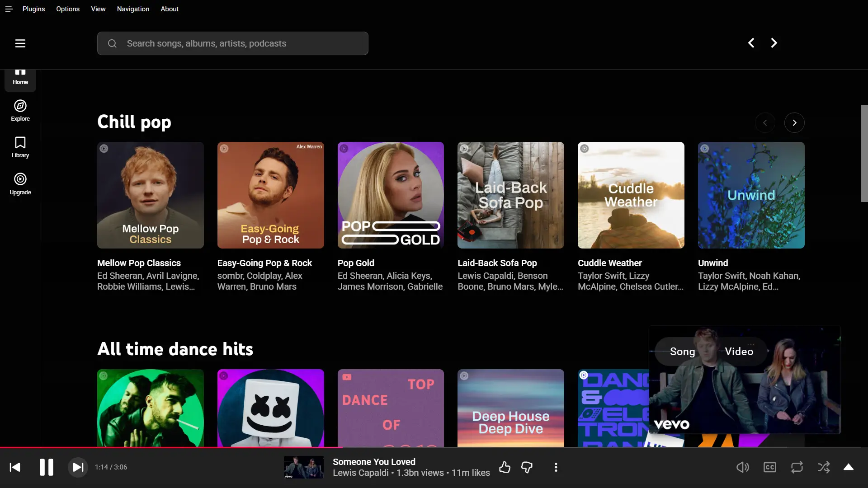Navigate forward with the right arrow
Screen dimensions: 868x488
[774, 43]
